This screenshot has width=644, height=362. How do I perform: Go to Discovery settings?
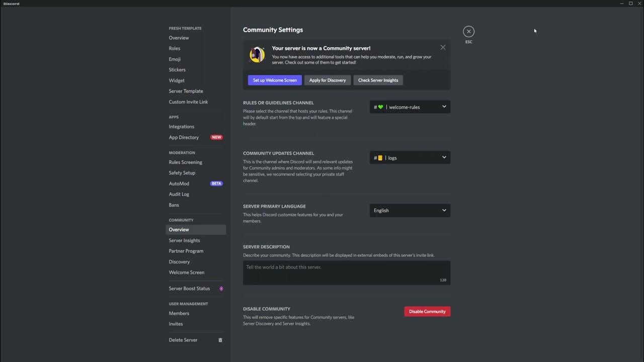[x=196, y=261]
